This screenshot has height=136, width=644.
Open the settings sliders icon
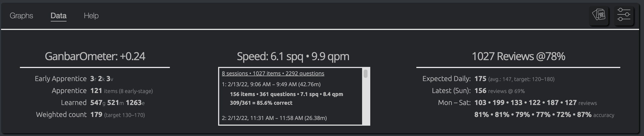pyautogui.click(x=624, y=15)
